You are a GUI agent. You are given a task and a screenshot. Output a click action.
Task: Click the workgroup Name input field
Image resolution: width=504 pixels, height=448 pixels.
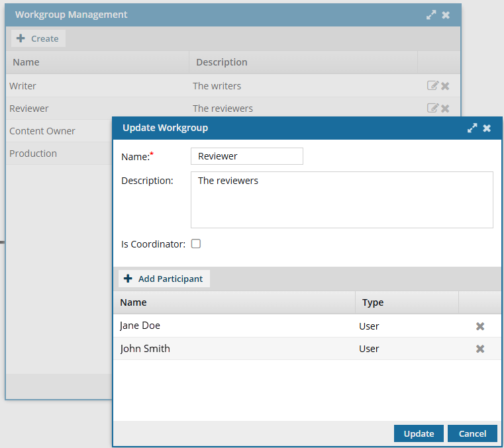[246, 156]
